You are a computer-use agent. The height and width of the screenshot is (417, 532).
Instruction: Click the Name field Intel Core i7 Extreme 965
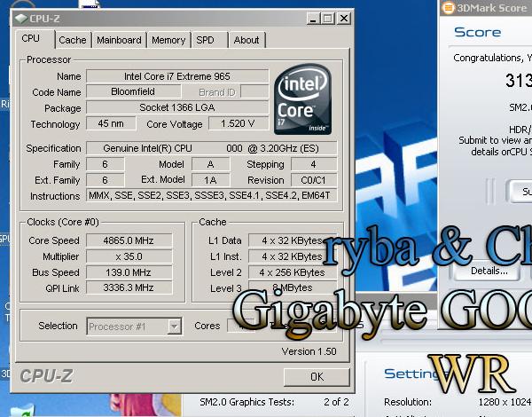[177, 76]
